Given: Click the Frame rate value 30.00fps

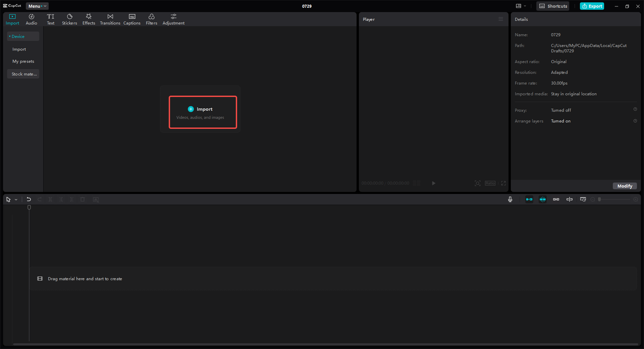Looking at the screenshot, I should click(559, 83).
